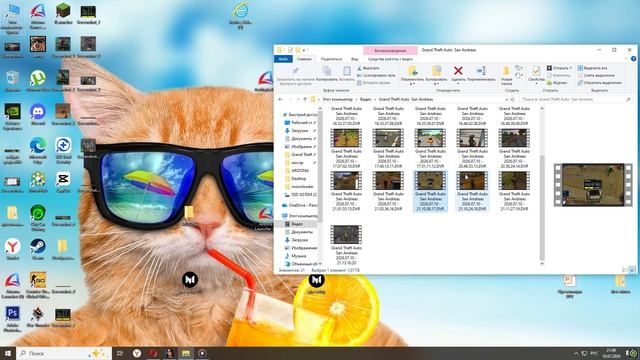The width and height of the screenshot is (640, 360).
Task: Switch to the Поделиться tab
Action: click(x=331, y=59)
